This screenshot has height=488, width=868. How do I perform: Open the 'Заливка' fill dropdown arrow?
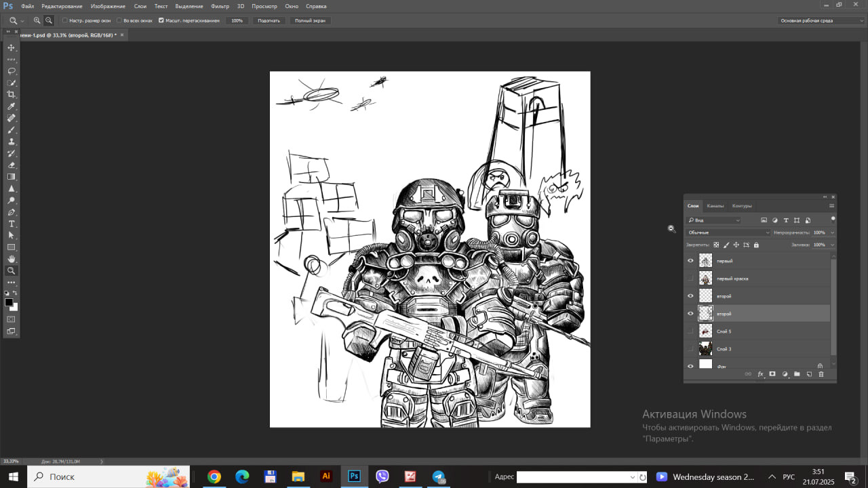coord(832,245)
